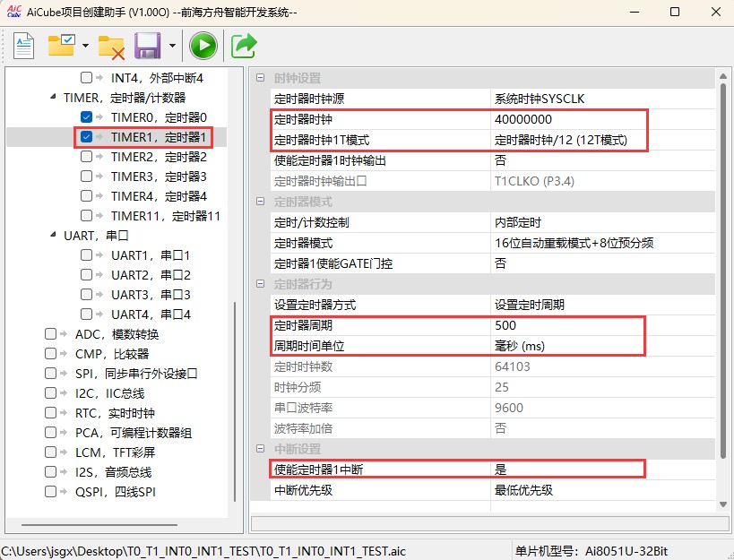Screen dimensions: 734x560
Task: Check the UART1 checkbox
Action: [x=86, y=255]
